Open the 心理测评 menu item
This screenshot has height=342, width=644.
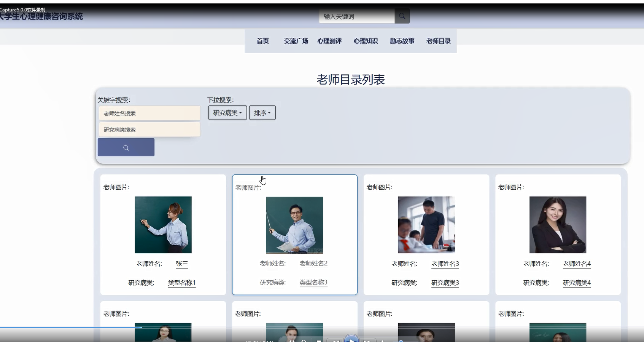329,41
